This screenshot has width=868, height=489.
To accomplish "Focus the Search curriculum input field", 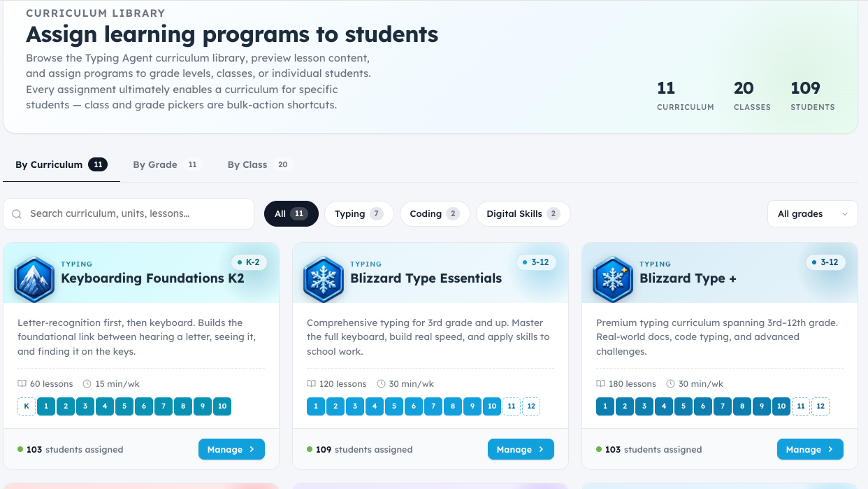I will (x=129, y=214).
